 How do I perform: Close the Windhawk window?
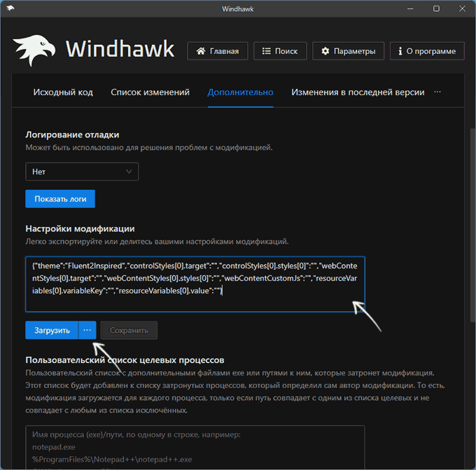coord(460,8)
